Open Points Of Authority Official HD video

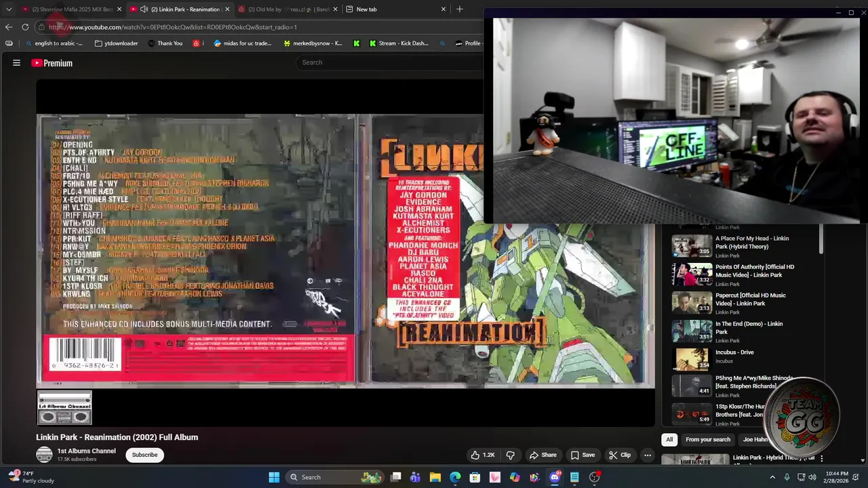coord(755,270)
